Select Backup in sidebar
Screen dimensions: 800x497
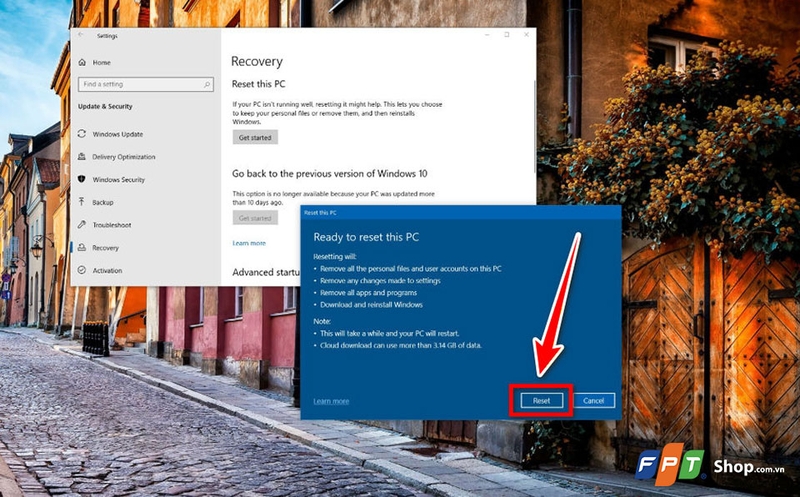[103, 203]
